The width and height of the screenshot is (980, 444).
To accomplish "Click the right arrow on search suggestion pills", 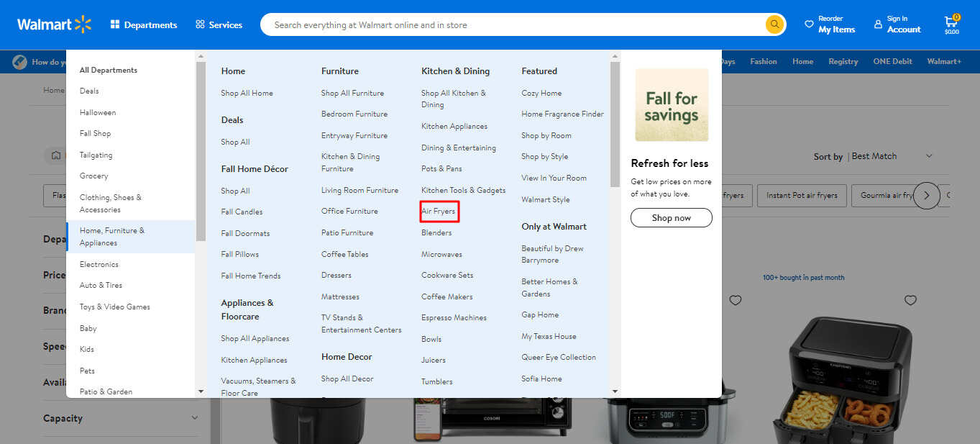I will coord(926,195).
